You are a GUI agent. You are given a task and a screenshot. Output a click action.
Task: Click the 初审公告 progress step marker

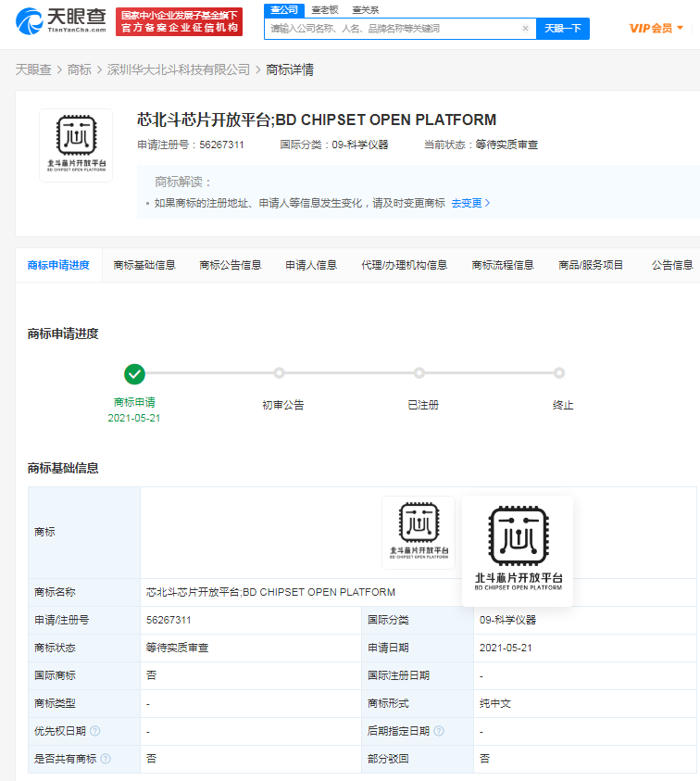click(279, 373)
